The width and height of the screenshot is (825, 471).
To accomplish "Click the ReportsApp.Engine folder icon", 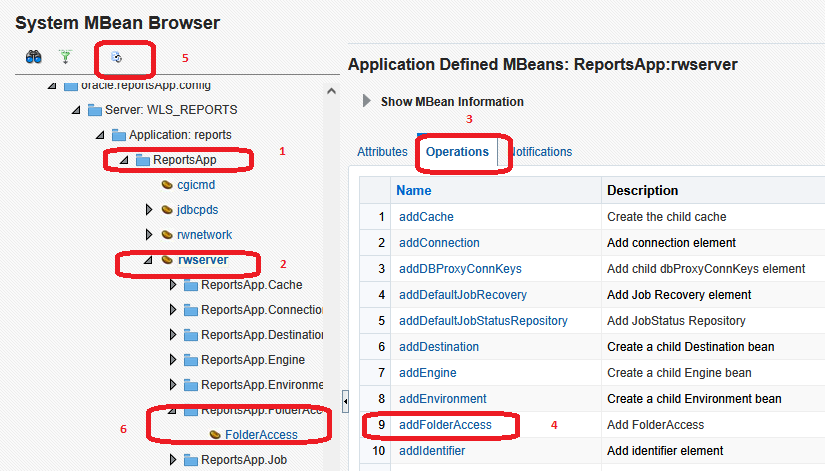I will point(191,360).
